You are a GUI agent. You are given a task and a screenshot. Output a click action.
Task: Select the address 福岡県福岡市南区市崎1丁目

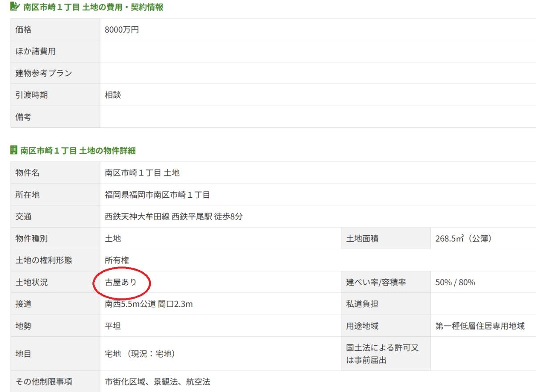point(157,195)
